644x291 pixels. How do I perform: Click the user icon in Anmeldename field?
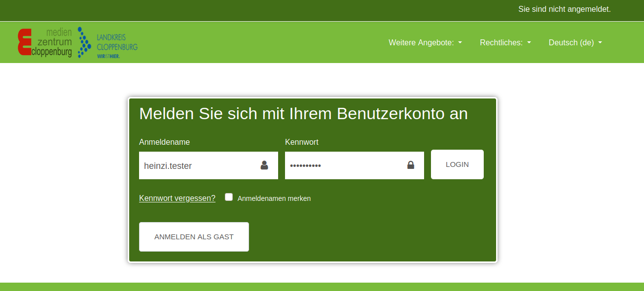point(264,165)
